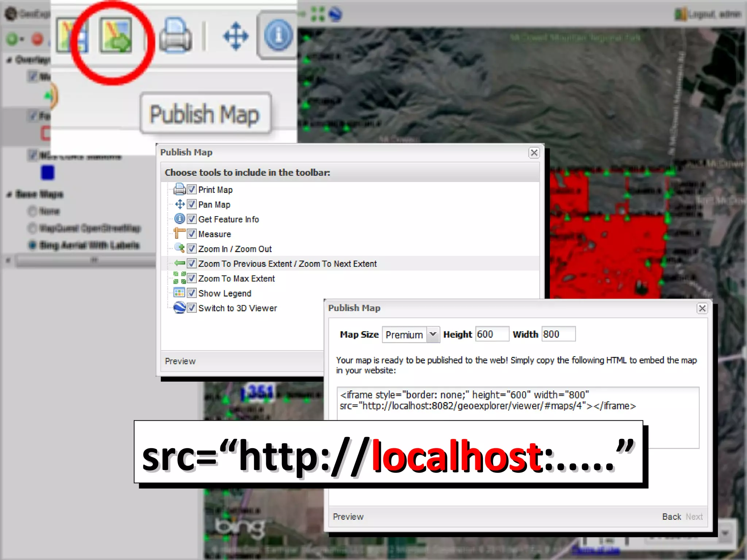Click the Back button in Publish Map

pyautogui.click(x=671, y=517)
